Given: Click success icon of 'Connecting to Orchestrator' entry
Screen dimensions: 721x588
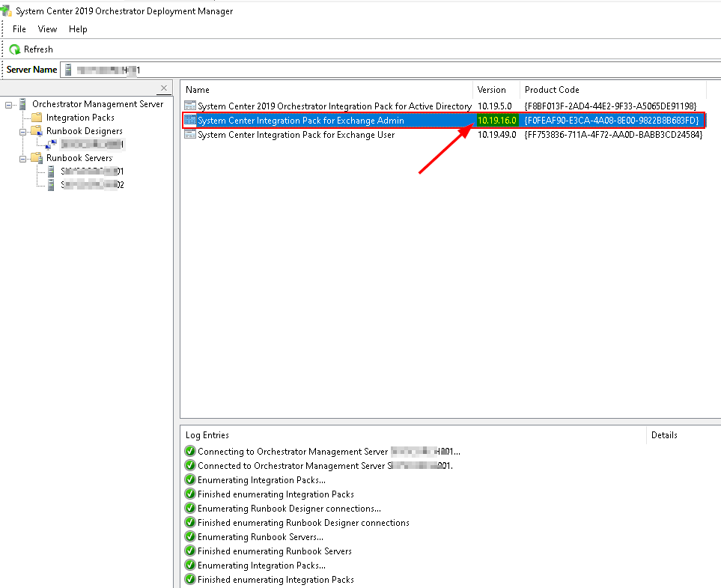Looking at the screenshot, I should (190, 451).
